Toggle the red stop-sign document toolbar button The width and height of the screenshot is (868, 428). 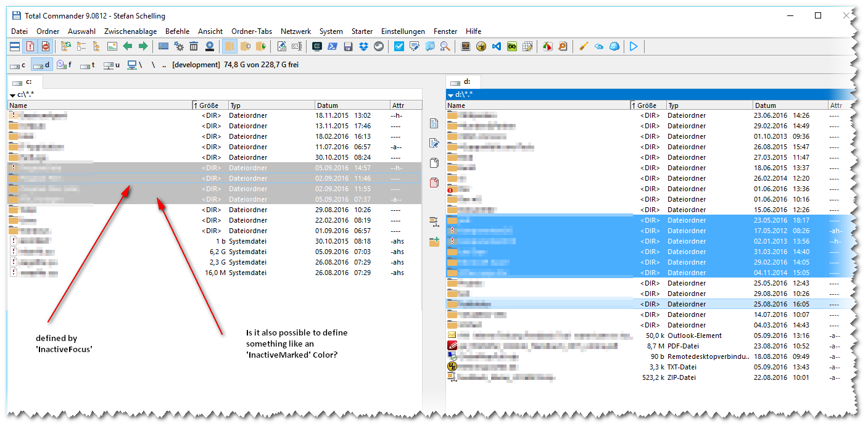[45, 46]
